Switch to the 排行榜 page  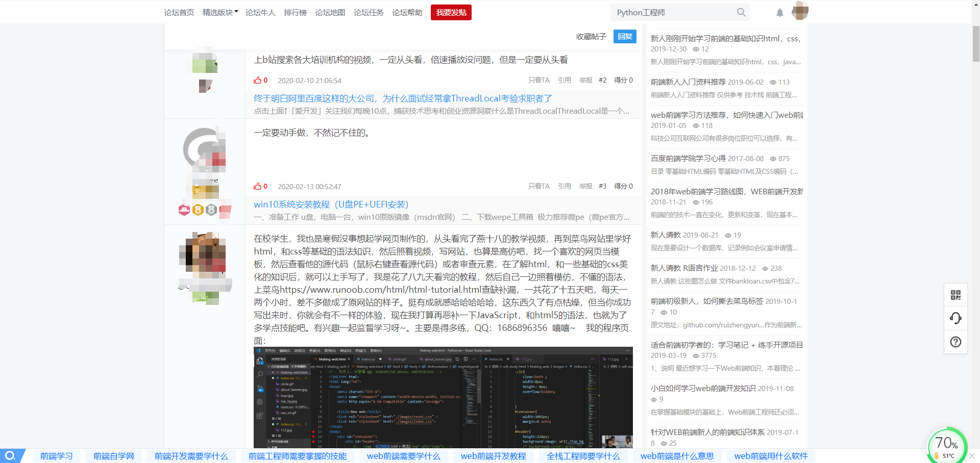click(296, 12)
